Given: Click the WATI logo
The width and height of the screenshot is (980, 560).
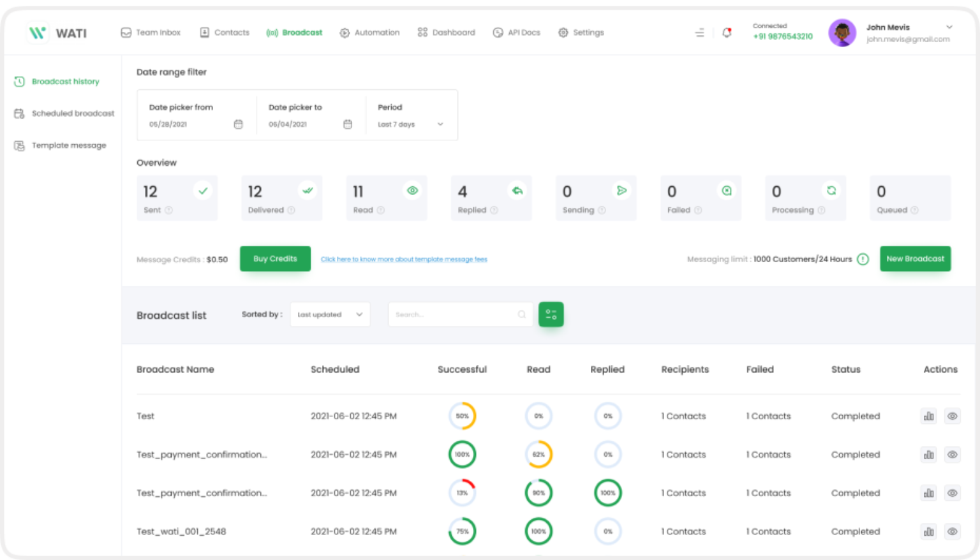Looking at the screenshot, I should click(57, 33).
